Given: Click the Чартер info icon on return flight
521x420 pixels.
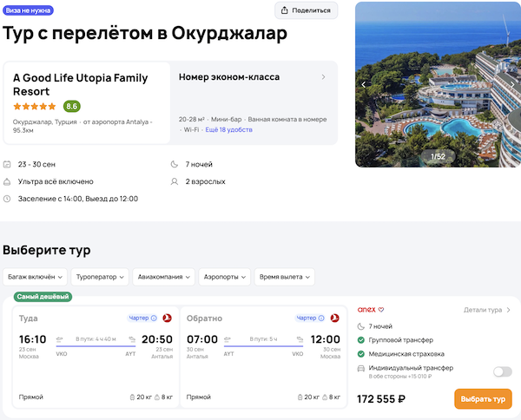Looking at the screenshot, I should pos(323,318).
